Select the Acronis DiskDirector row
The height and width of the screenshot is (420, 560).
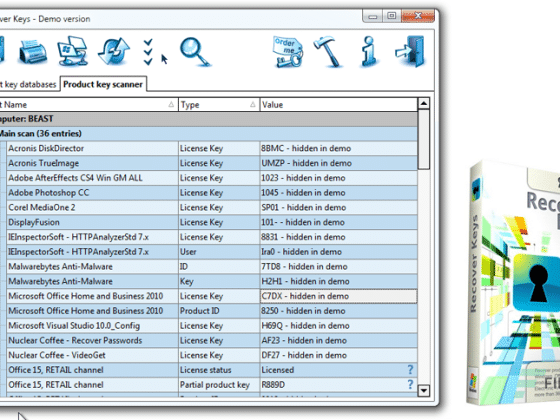[x=212, y=148]
